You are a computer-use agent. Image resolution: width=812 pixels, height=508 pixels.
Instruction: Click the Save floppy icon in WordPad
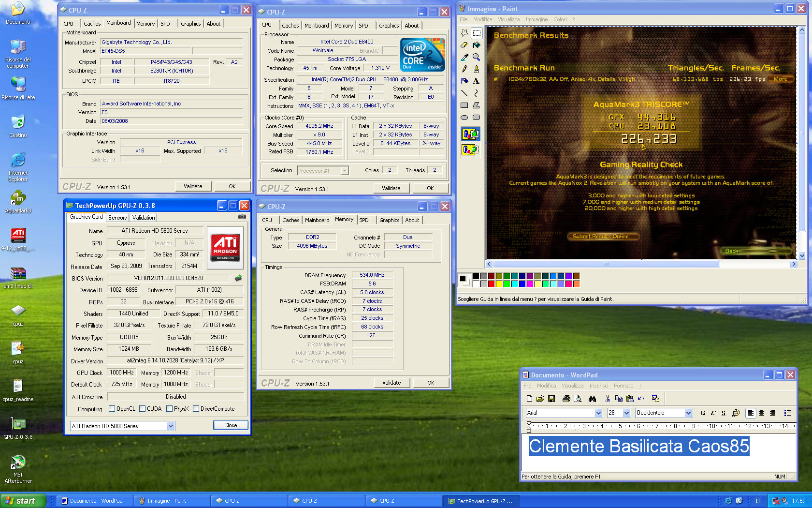pyautogui.click(x=551, y=399)
